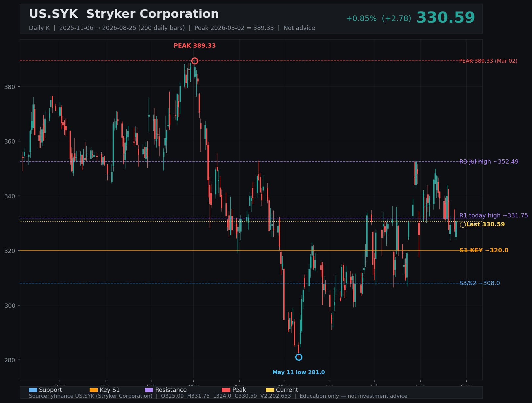The image size is (532, 403).
Task: Click the purple Resistance legend swatch
Action: pos(149,390)
